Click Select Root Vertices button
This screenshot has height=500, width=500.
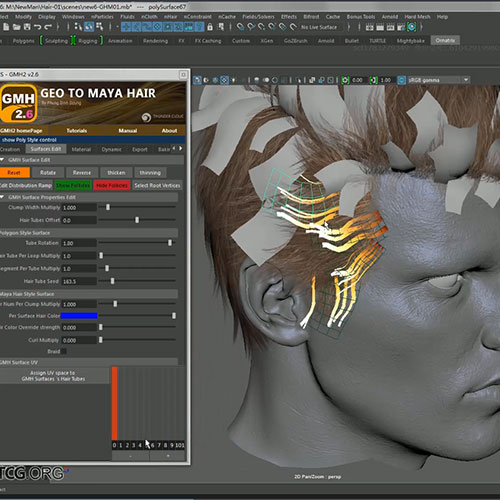pyautogui.click(x=157, y=185)
